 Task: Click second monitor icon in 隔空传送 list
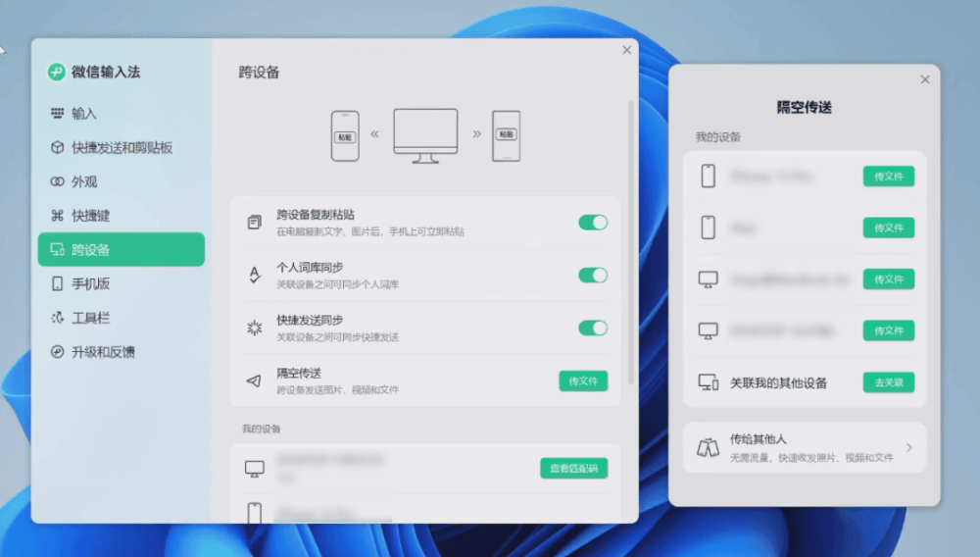[x=709, y=330]
